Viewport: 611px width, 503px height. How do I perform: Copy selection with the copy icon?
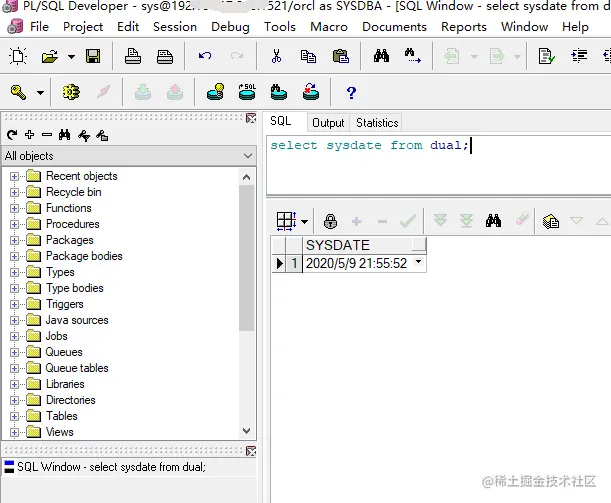308,56
